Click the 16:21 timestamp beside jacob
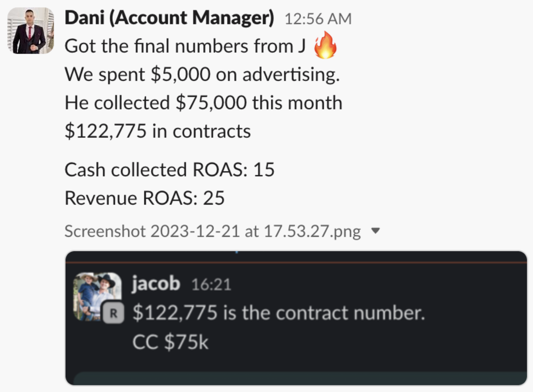The image size is (533, 392). tap(211, 284)
